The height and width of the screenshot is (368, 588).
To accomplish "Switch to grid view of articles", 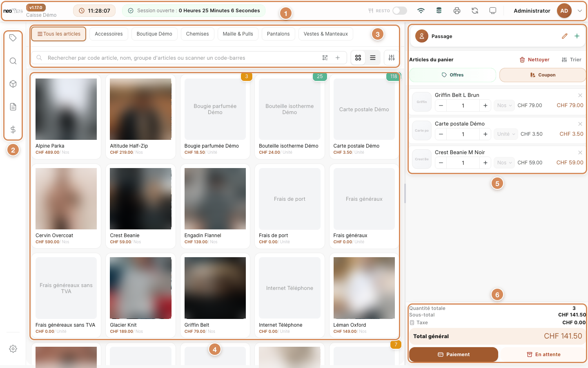I will (358, 58).
